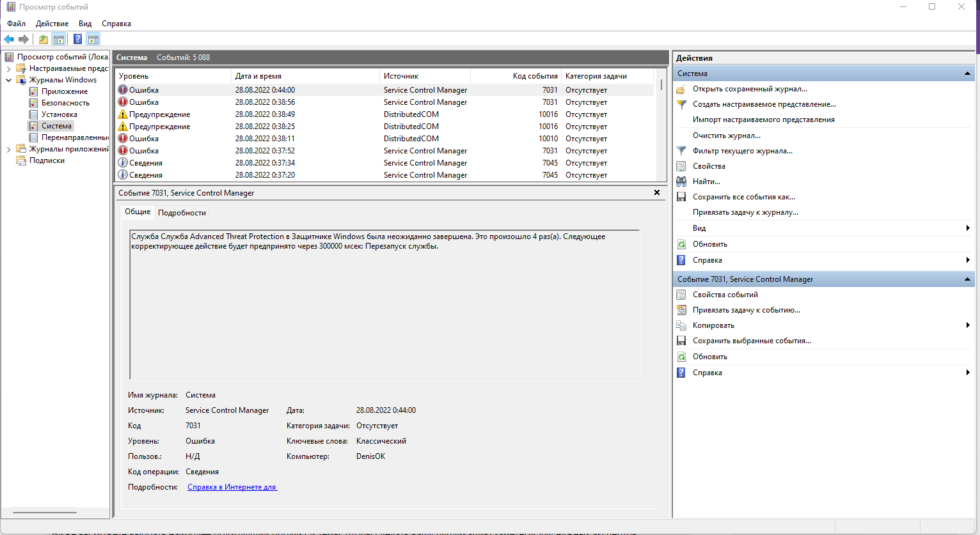Select the error event at 0:37:52
Screen dimensions: 980x535
385,151
